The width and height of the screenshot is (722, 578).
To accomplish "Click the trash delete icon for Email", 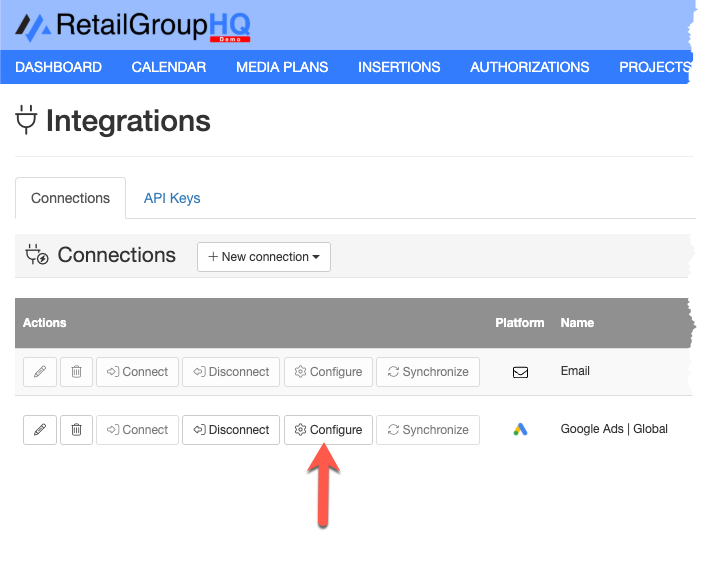I will tap(76, 372).
